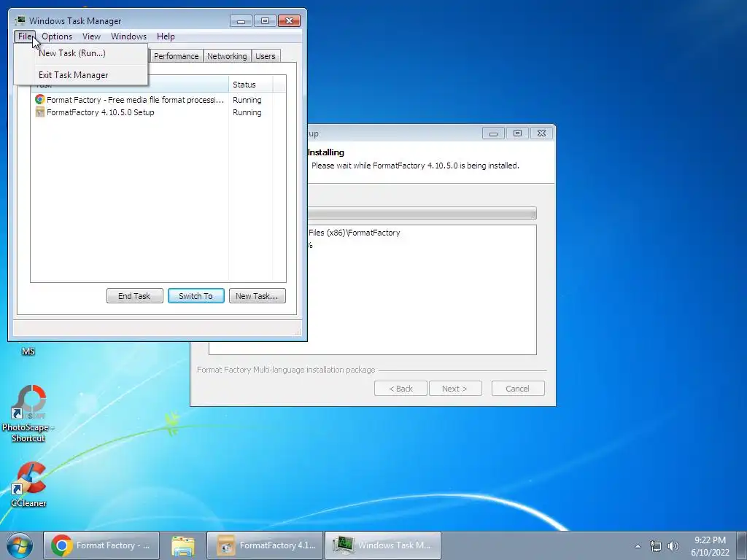This screenshot has height=560, width=747.
Task: Click the Task Manager title bar icon
Action: tap(20, 20)
